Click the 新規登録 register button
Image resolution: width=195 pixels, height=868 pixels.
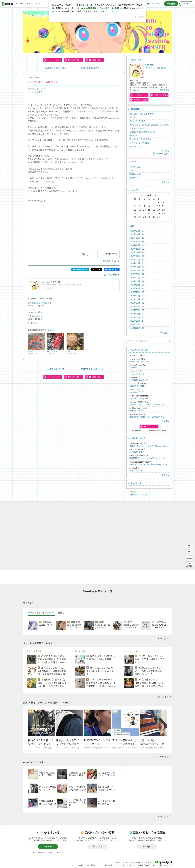tap(171, 4)
